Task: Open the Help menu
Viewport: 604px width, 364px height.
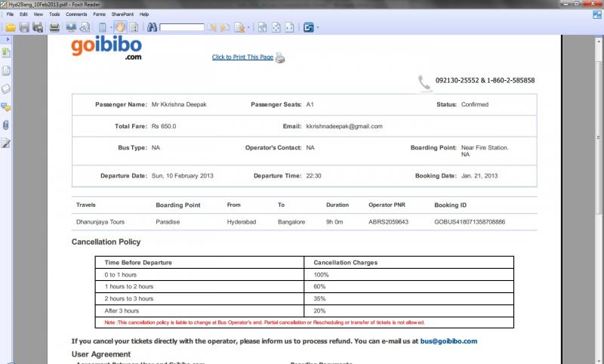Action: click(144, 14)
